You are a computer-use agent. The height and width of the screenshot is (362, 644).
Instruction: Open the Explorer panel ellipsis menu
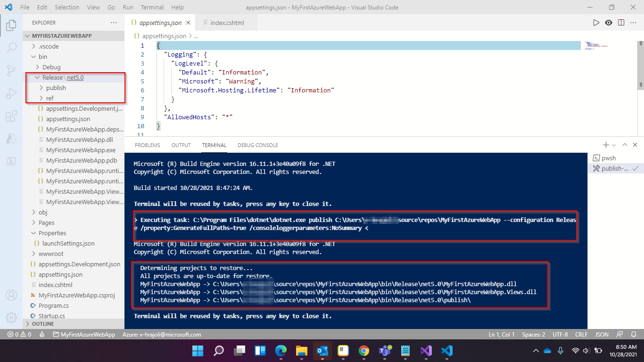[113, 23]
